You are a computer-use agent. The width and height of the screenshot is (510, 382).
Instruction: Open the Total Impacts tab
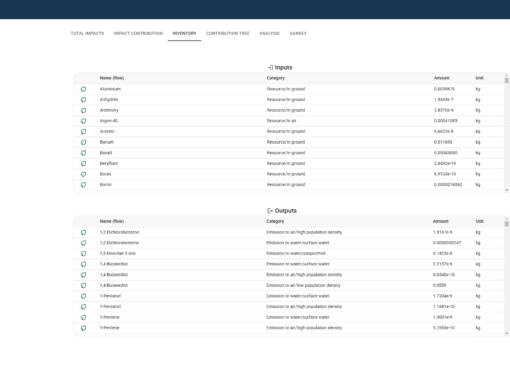click(87, 33)
